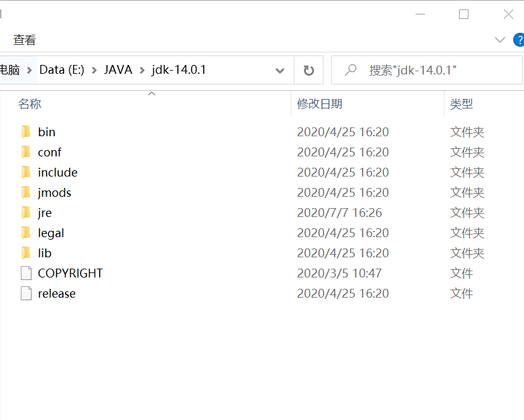Image resolution: width=524 pixels, height=420 pixels.
Task: Refresh the current folder view
Action: tap(308, 70)
